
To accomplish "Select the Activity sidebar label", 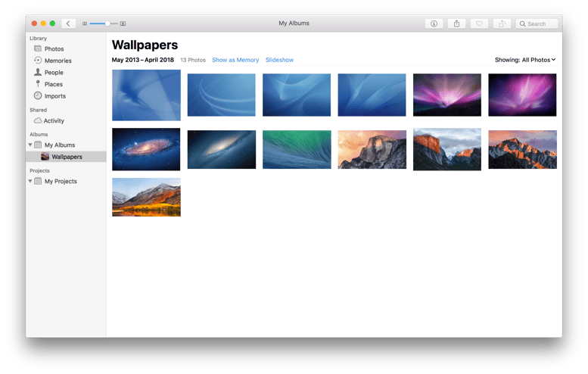I will pyautogui.click(x=54, y=120).
